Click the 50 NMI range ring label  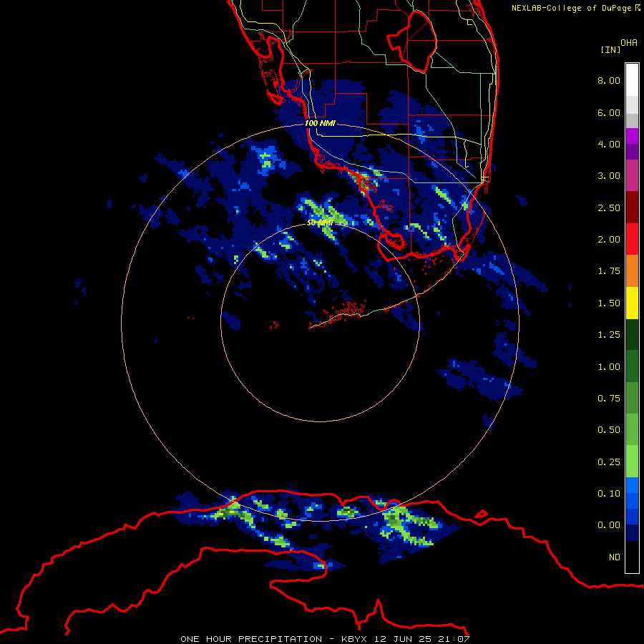click(320, 223)
